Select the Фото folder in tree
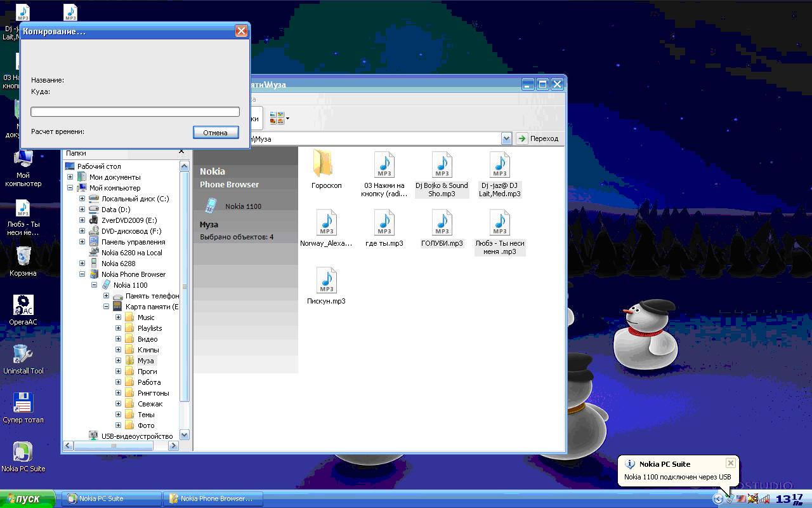The width and height of the screenshot is (812, 508). 146,425
